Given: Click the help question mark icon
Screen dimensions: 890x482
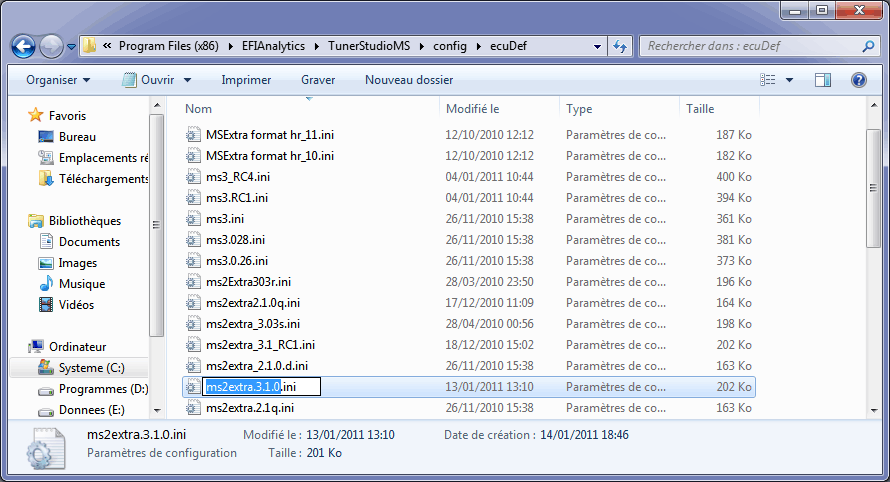Looking at the screenshot, I should [858, 80].
